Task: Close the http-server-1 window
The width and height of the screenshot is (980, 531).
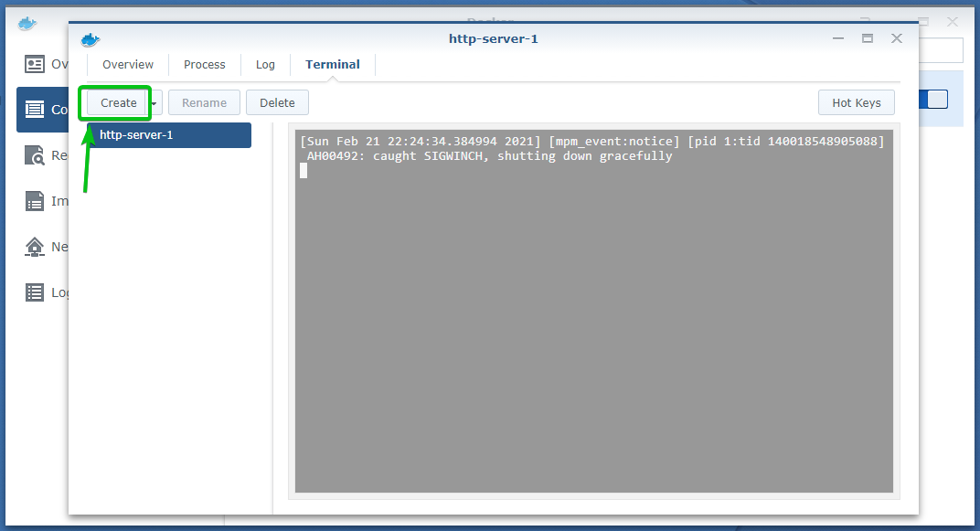Action: click(896, 38)
